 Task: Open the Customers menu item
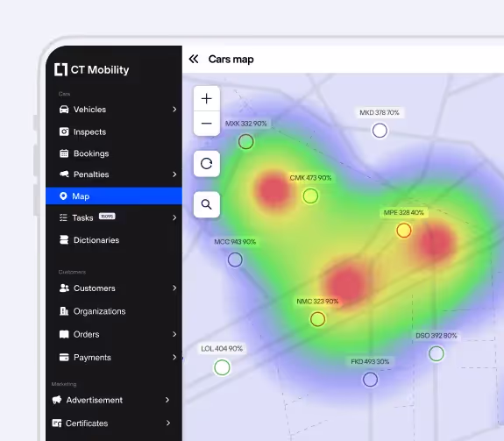click(114, 288)
